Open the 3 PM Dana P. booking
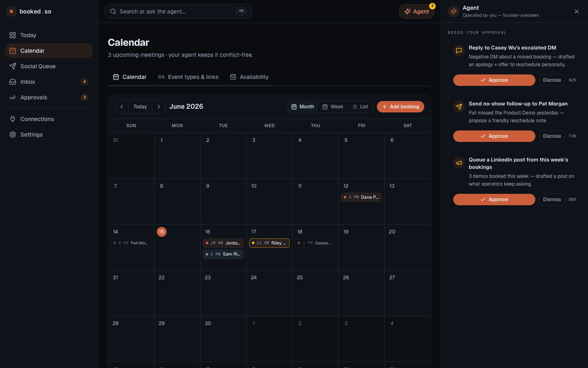 (361, 197)
